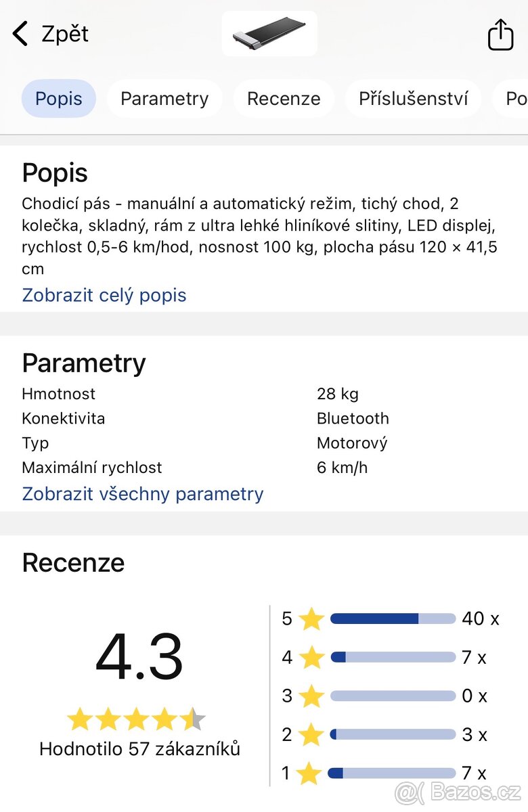Tap the star icon beside the 5-star row
528x812 pixels.
click(x=310, y=618)
